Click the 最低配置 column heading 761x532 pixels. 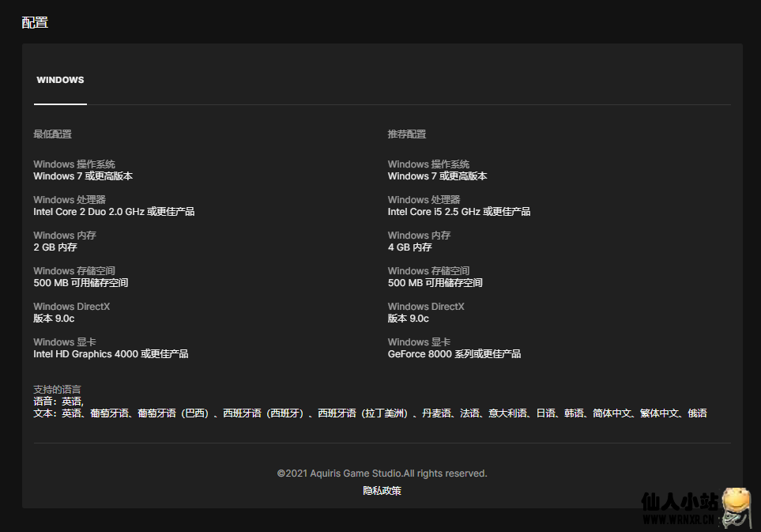52,134
